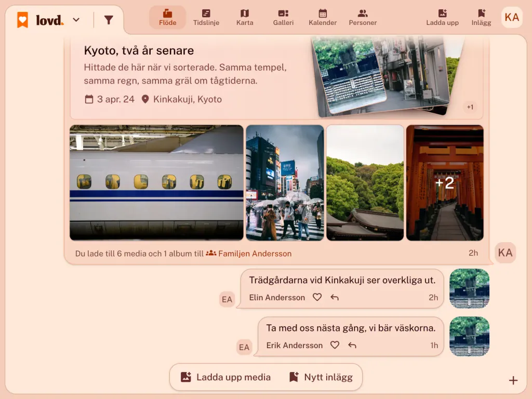Open thumbnail next to Erik's comment
This screenshot has height=399, width=532.
click(x=469, y=336)
